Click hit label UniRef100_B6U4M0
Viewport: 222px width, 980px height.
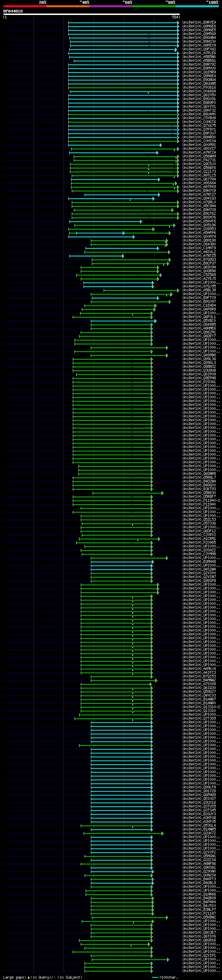pyautogui.click(x=199, y=114)
